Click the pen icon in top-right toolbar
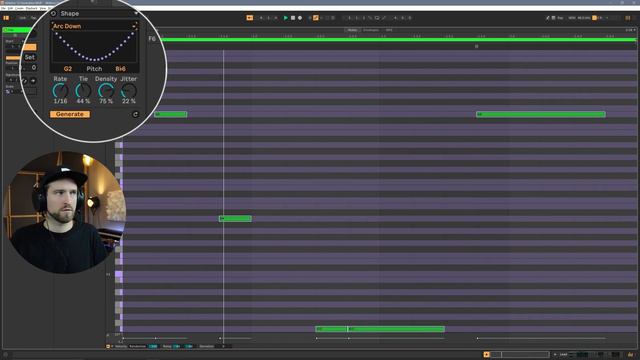Image resolution: width=640 pixels, height=360 pixels. tap(547, 18)
